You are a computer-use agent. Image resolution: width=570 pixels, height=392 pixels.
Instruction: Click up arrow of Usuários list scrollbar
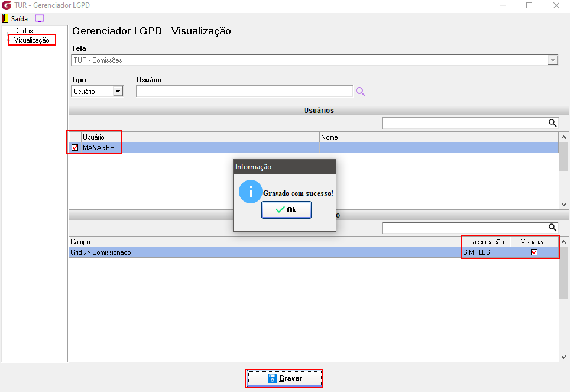click(564, 137)
